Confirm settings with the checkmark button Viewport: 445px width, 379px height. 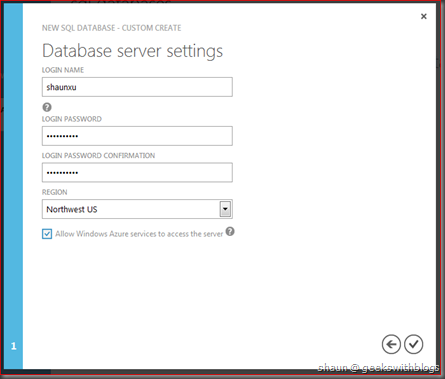[x=414, y=344]
